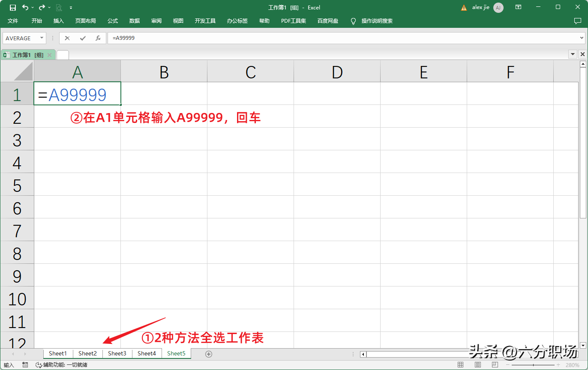Screen dimensions: 588x370
Task: Customize the Quick Access Toolbar dropdown
Action: tap(71, 8)
